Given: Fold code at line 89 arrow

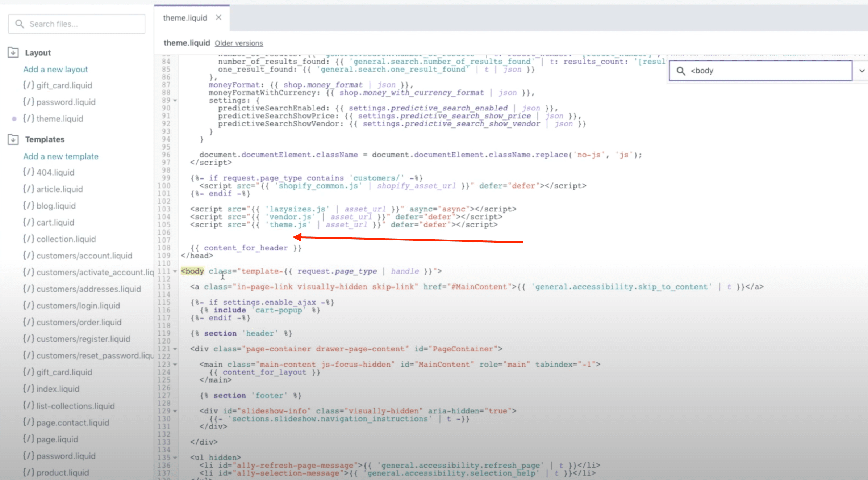Looking at the screenshot, I should tap(175, 101).
